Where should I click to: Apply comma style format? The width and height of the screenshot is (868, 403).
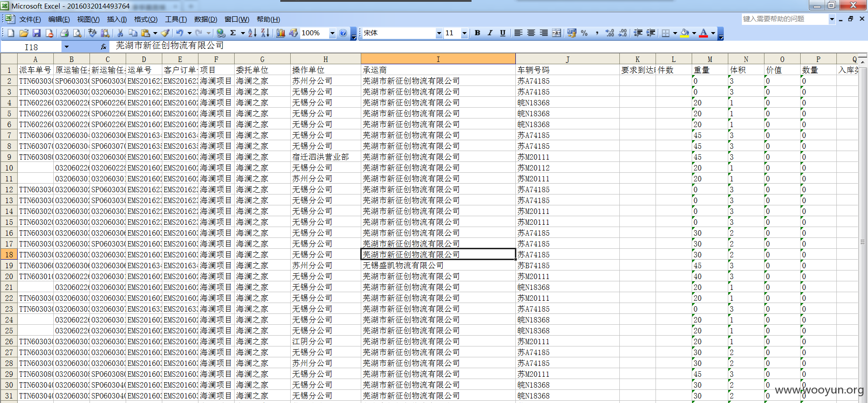pos(597,33)
